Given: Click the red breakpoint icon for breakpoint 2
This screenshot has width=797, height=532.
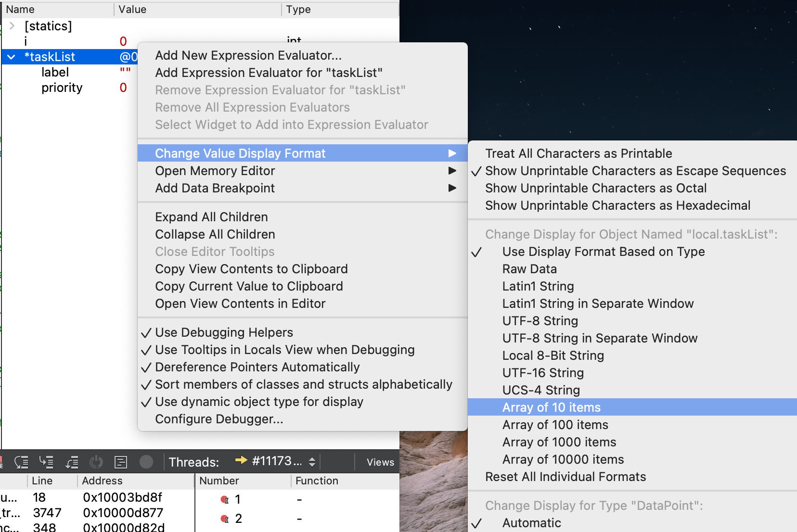Looking at the screenshot, I should click(x=225, y=519).
